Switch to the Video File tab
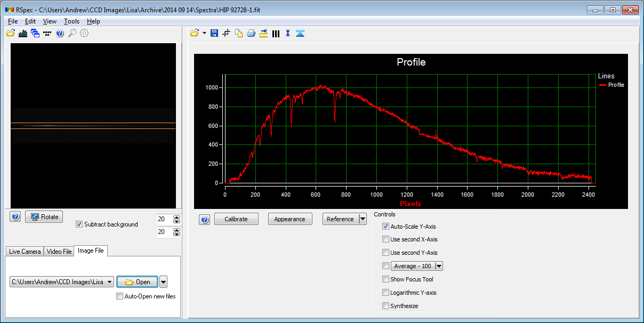Image resolution: width=644 pixels, height=323 pixels. click(x=59, y=251)
